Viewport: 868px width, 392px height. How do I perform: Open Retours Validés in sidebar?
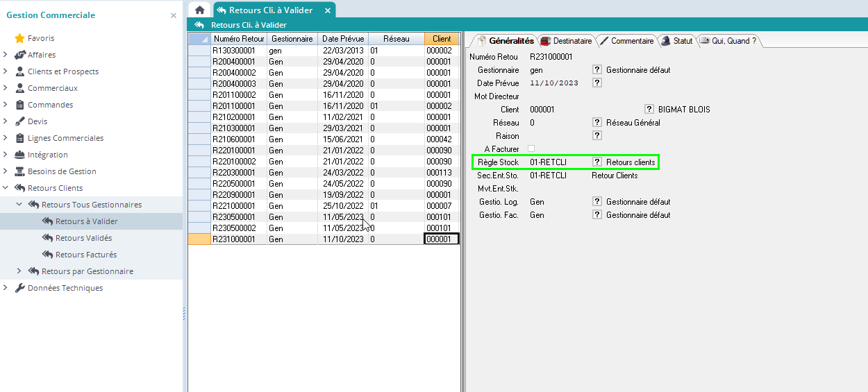pos(83,238)
